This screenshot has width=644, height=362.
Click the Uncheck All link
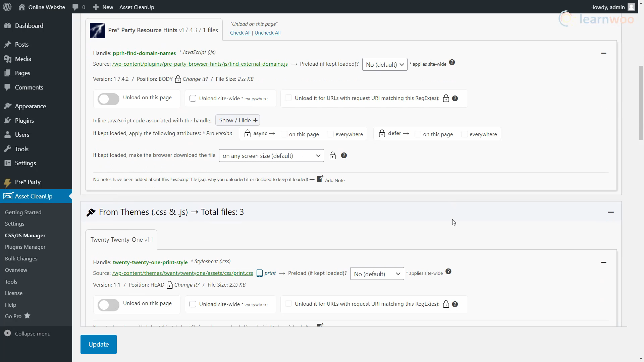click(267, 33)
